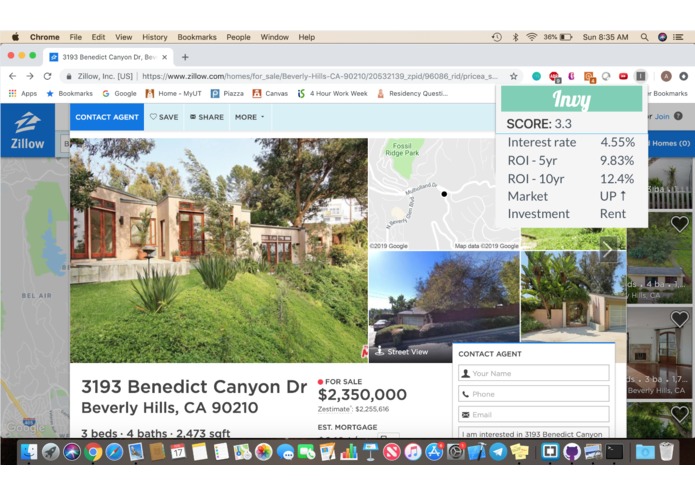The height and width of the screenshot is (494, 695).
Task: Click the CONTACT AGENT button
Action: click(107, 117)
